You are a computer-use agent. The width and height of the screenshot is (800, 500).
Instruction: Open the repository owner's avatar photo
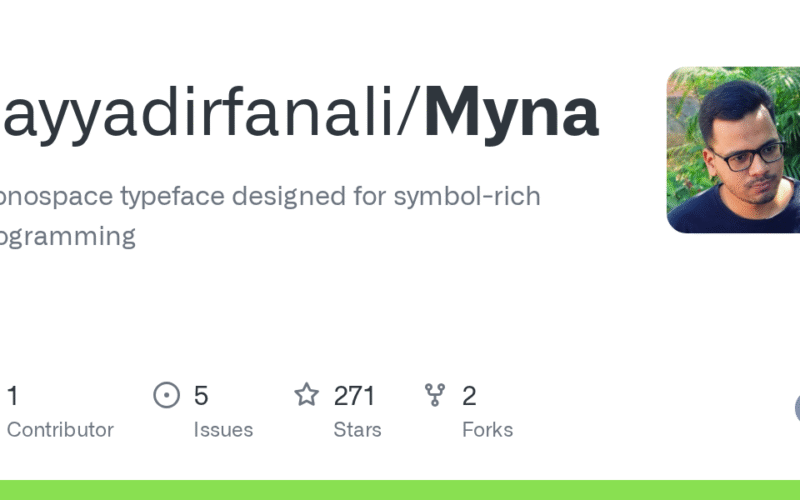point(733,150)
